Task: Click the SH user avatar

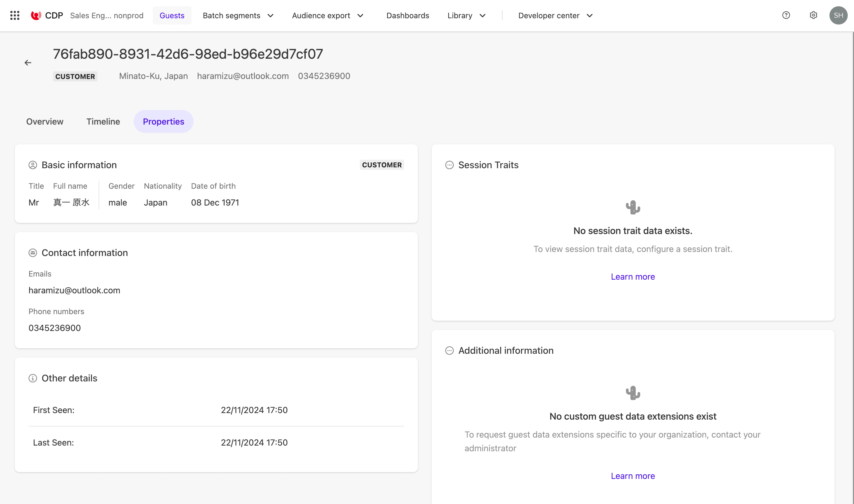Action: click(838, 15)
